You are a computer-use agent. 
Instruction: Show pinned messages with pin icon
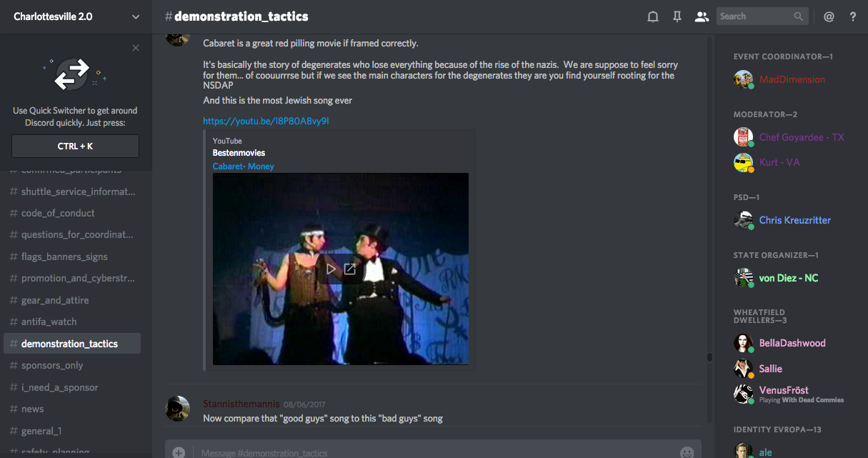coord(677,16)
